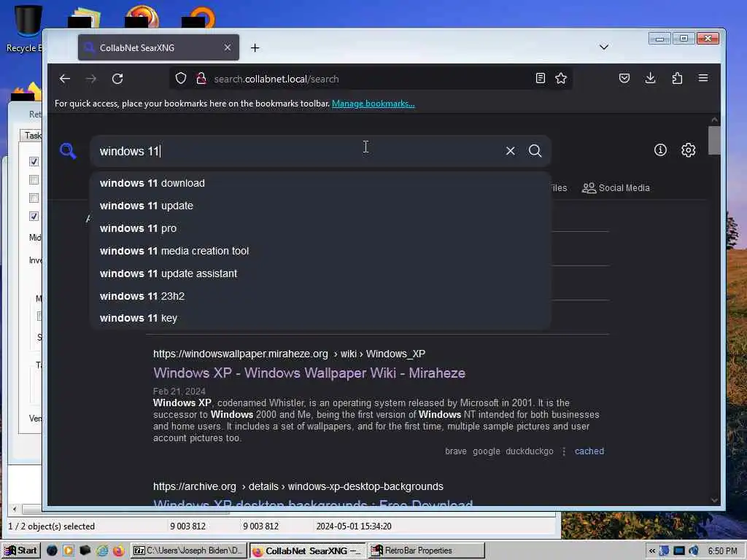Launch Firefox from quick launch
Screen dimensions: 747x560
[119, 551]
